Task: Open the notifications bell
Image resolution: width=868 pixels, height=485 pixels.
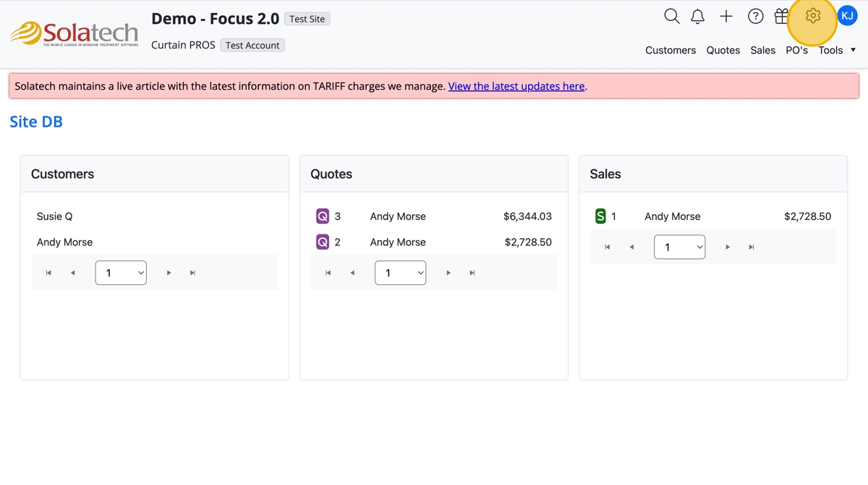Action: pos(697,16)
